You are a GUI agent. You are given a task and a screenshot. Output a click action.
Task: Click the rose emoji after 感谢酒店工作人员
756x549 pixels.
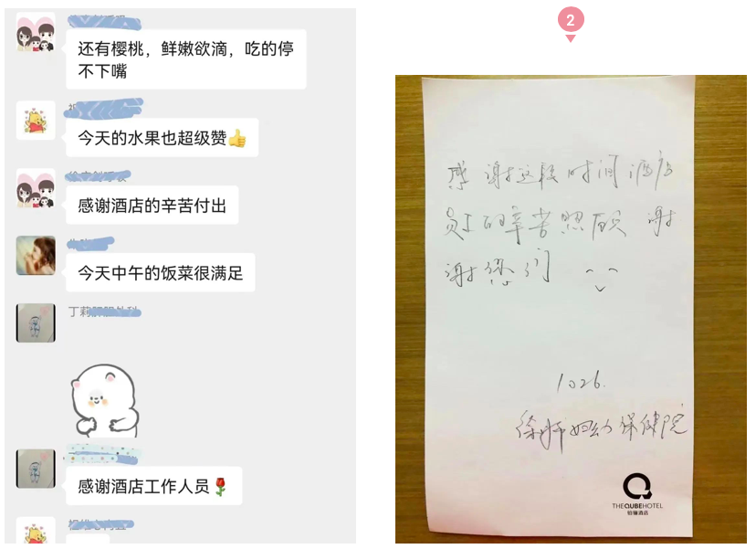click(x=220, y=487)
